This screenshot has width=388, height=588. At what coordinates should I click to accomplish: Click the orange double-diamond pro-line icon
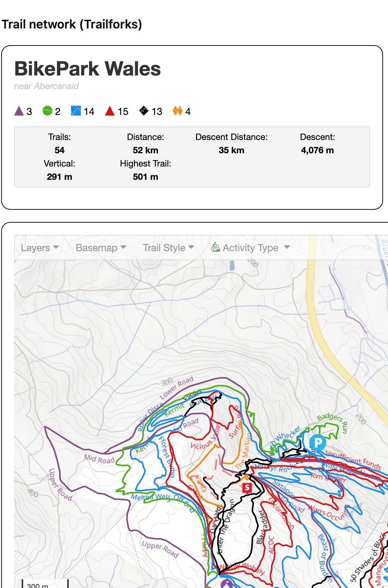(177, 111)
